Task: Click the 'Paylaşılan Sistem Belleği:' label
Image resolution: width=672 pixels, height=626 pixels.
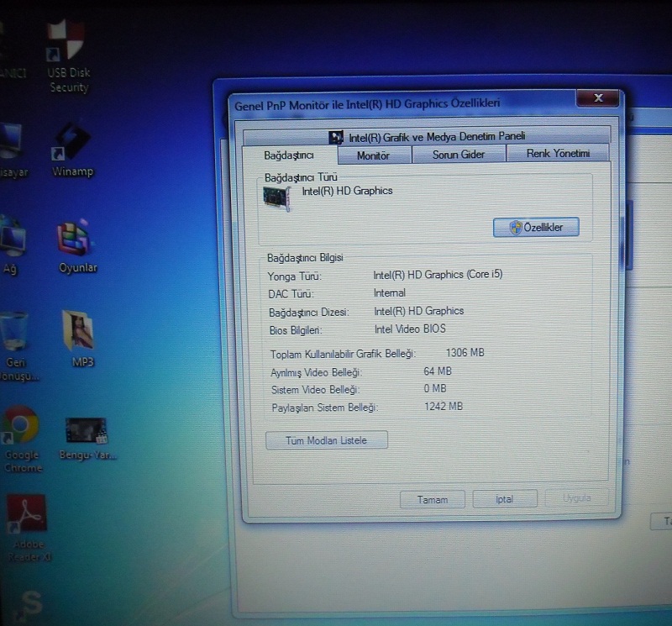Action: tap(325, 408)
